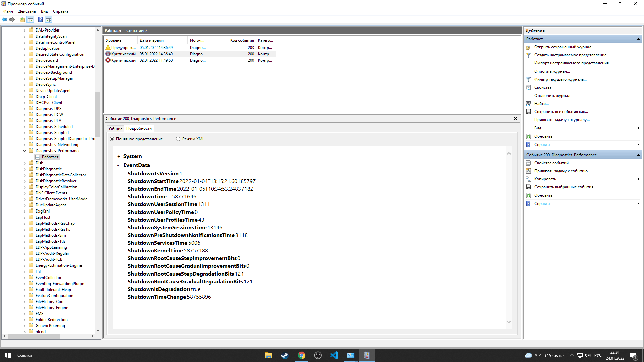The width and height of the screenshot is (644, 362).
Task: Select the Понятное представление radio button
Action: (112, 139)
